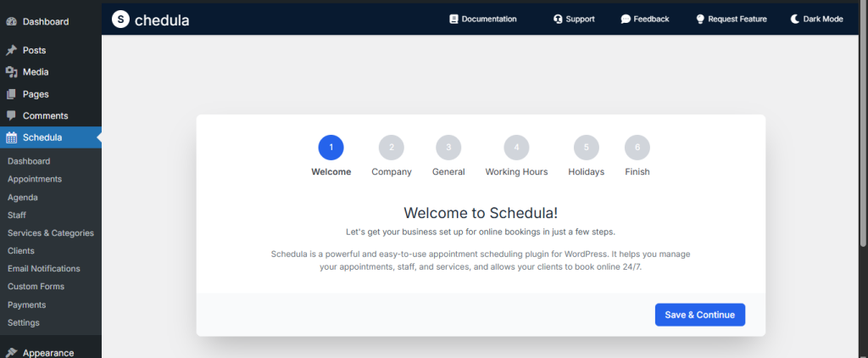Select step 6 Finish

click(x=637, y=148)
